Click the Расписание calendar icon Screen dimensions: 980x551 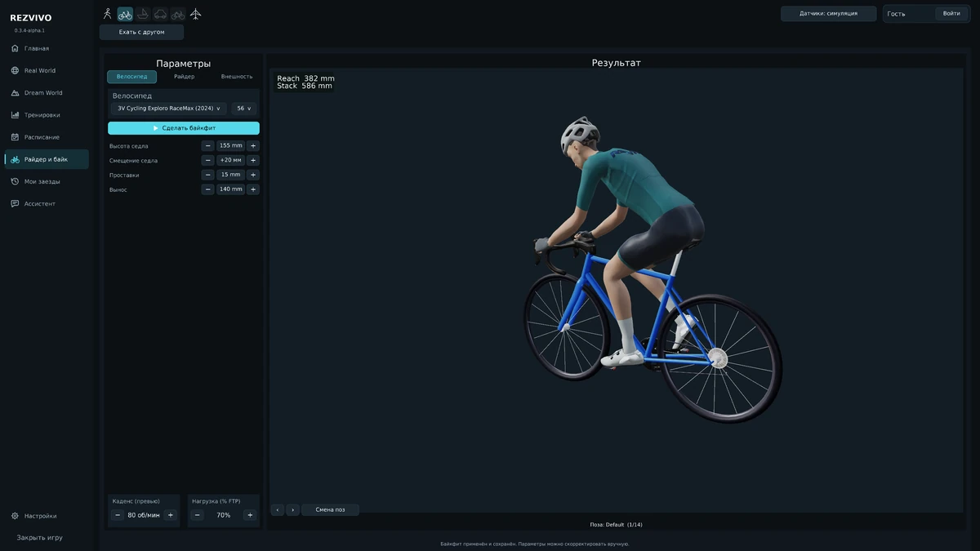(15, 137)
